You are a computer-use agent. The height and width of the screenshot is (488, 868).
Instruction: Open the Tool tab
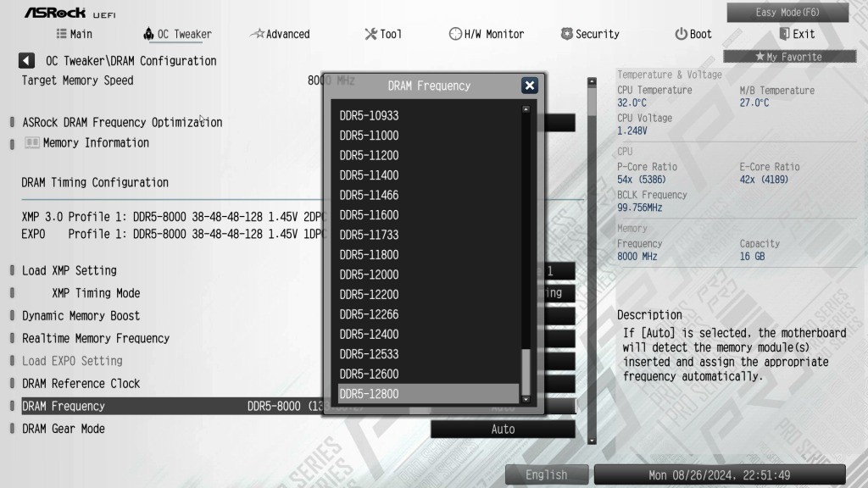pyautogui.click(x=383, y=34)
